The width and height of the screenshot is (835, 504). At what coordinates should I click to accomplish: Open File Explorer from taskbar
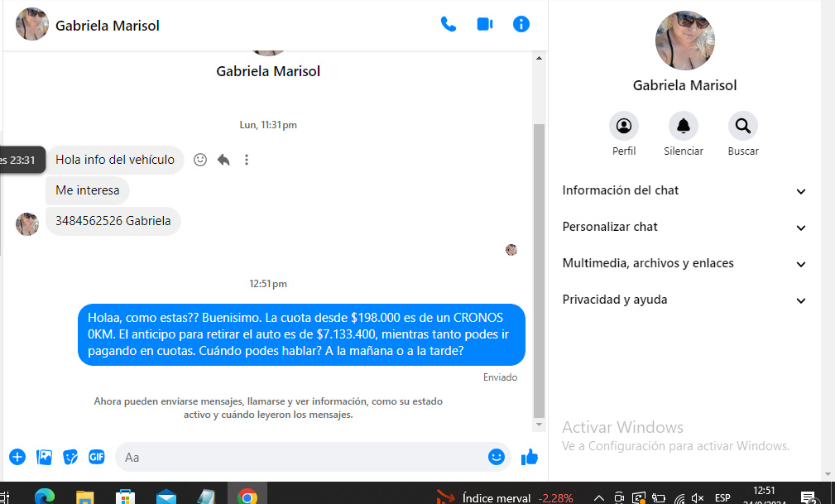click(85, 497)
